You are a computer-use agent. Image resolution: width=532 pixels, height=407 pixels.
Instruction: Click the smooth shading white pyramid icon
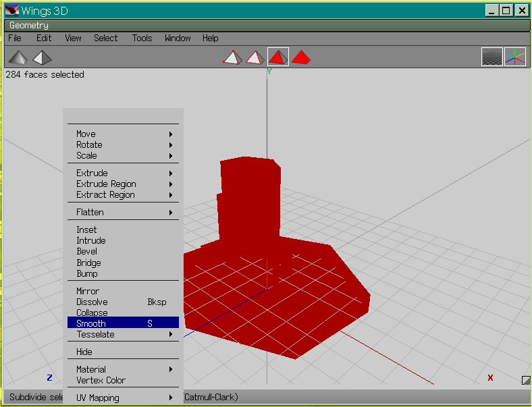click(x=42, y=57)
